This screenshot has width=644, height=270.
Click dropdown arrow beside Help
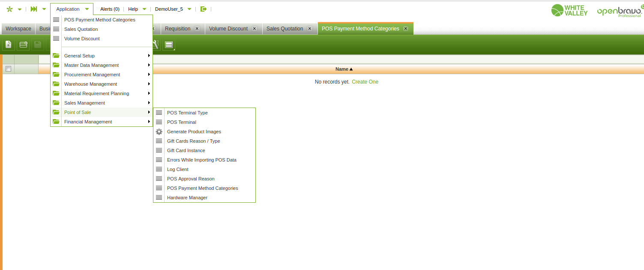pos(144,9)
